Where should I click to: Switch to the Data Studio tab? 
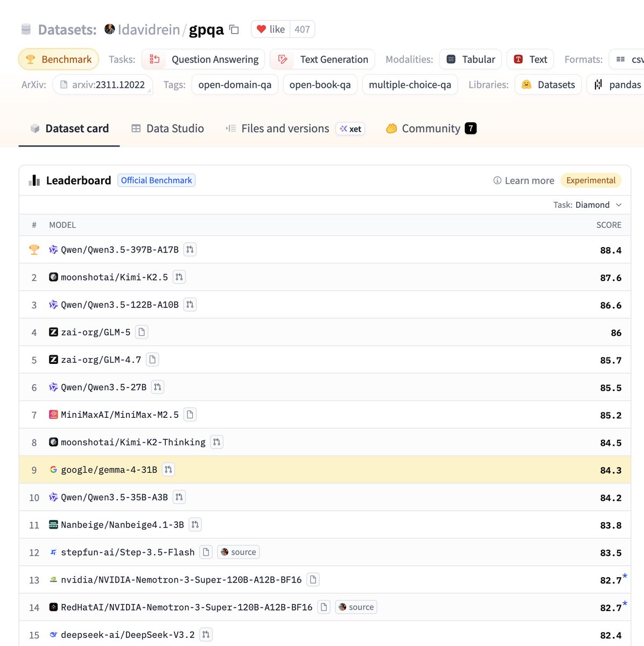click(x=167, y=129)
